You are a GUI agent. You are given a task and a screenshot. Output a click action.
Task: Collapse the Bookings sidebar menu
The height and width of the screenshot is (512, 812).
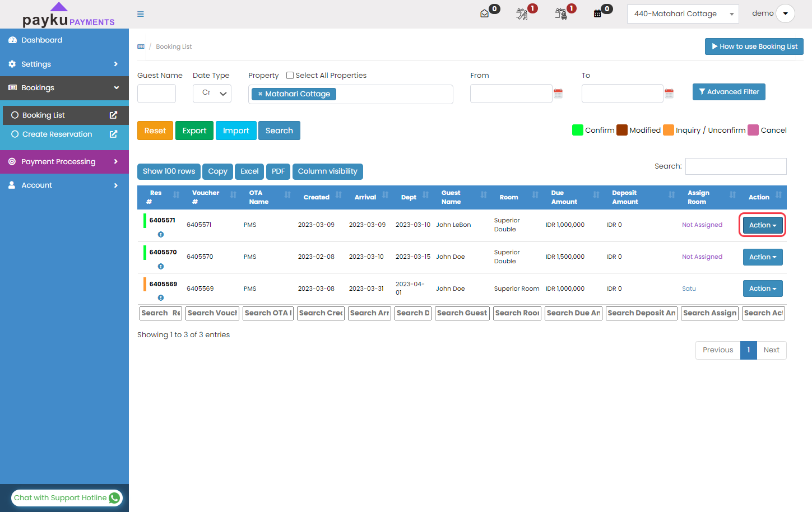click(x=64, y=88)
